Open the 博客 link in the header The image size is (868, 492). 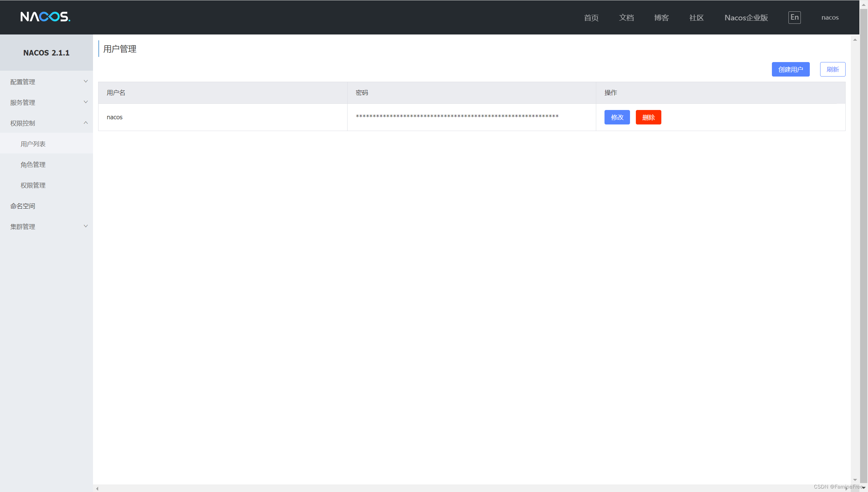point(661,18)
